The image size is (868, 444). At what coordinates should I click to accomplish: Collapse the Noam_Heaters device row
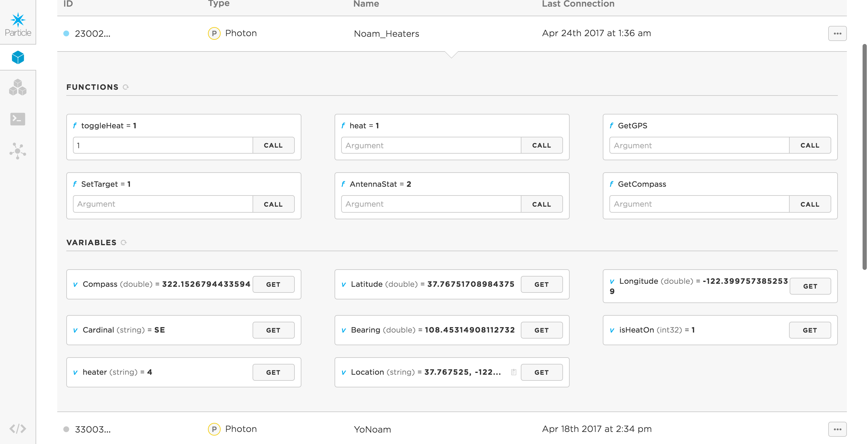click(386, 34)
